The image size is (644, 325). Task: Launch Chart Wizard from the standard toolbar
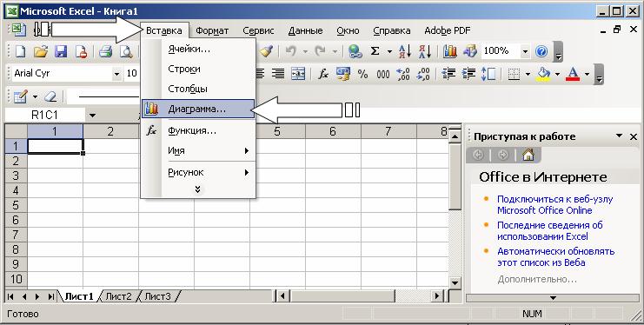[x=450, y=51]
